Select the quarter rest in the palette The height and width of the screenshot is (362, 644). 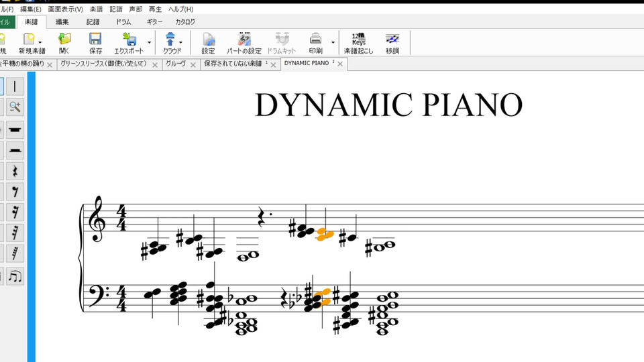pyautogui.click(x=15, y=170)
